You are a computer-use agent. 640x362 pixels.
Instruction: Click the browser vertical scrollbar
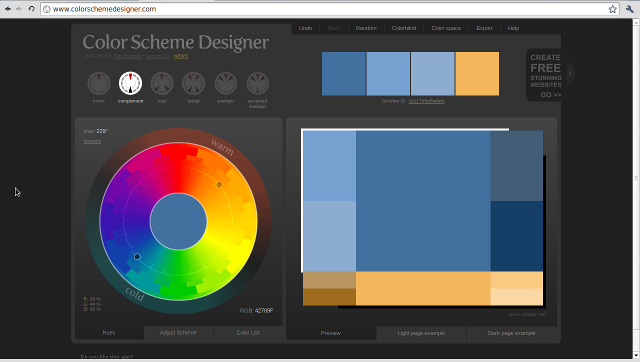pyautogui.click(x=636, y=189)
